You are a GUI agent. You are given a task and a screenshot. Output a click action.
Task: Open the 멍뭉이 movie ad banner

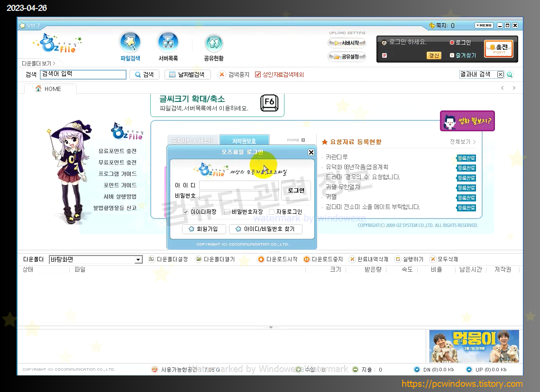point(474,346)
